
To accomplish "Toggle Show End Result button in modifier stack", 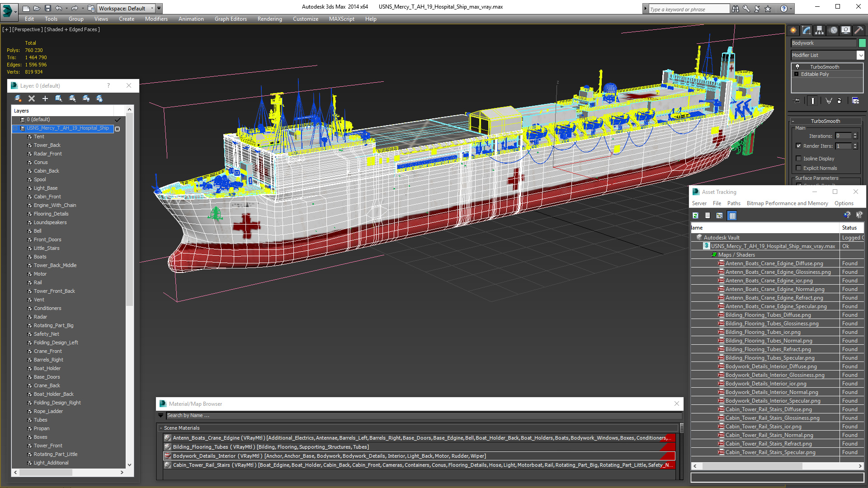I will pyautogui.click(x=813, y=101).
